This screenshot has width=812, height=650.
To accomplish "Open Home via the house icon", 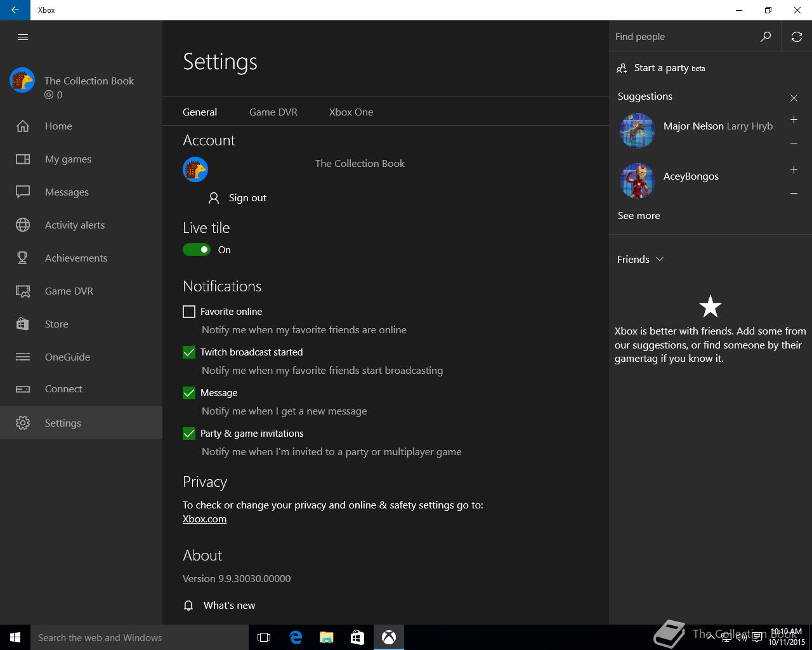I will tap(23, 126).
